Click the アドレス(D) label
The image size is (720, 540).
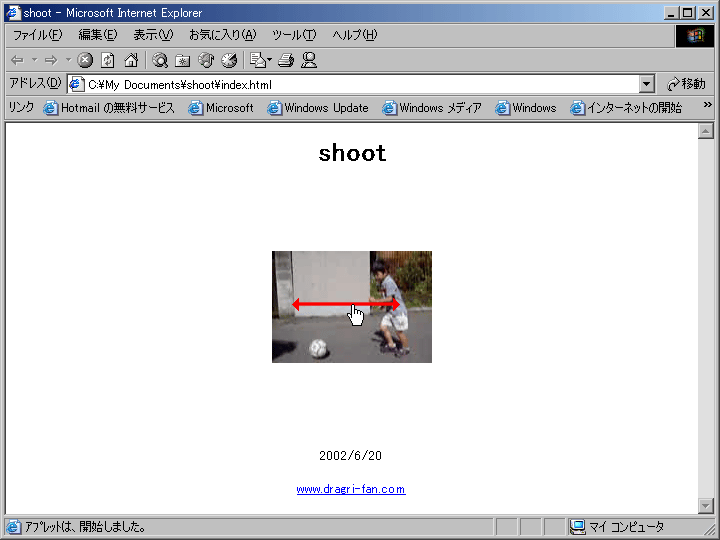(x=35, y=83)
